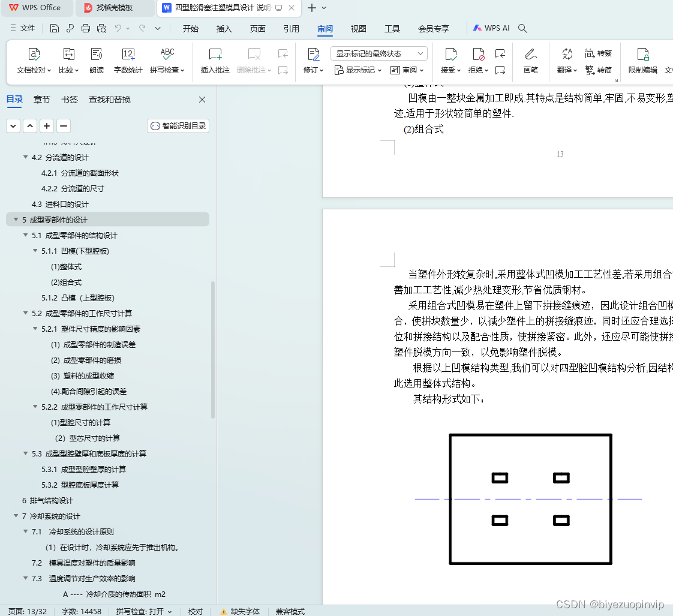Screen dimensions: 673x616
Task: Click the save icon in quick toolbar
Action: (54, 28)
